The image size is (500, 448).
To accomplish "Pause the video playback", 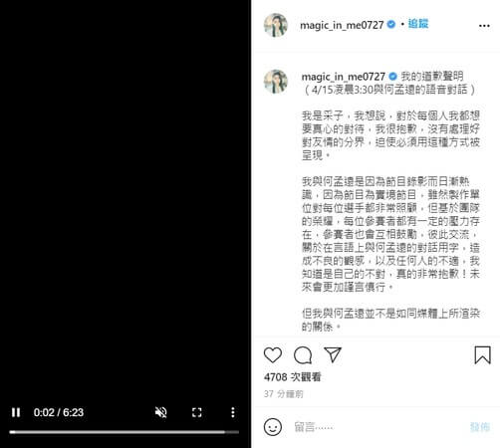I will click(x=16, y=412).
